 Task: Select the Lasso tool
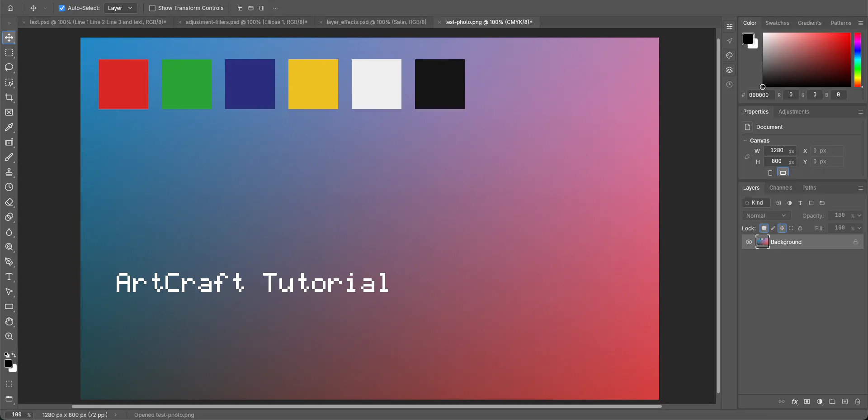9,67
